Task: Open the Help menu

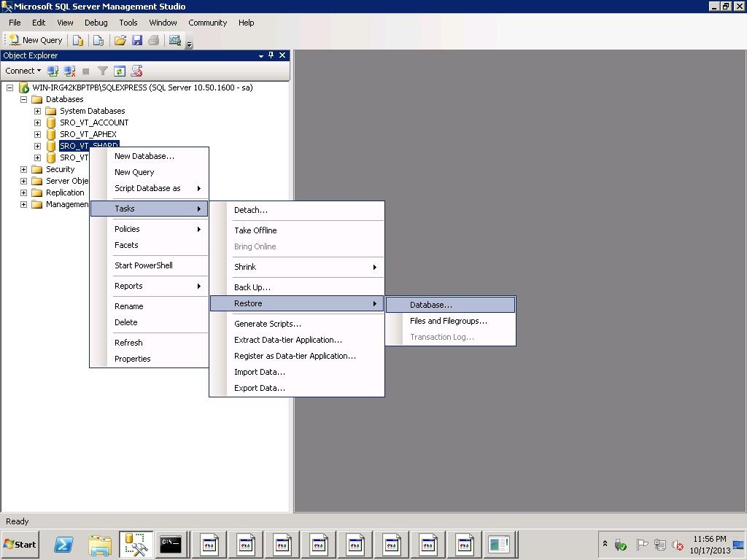Action: (247, 23)
